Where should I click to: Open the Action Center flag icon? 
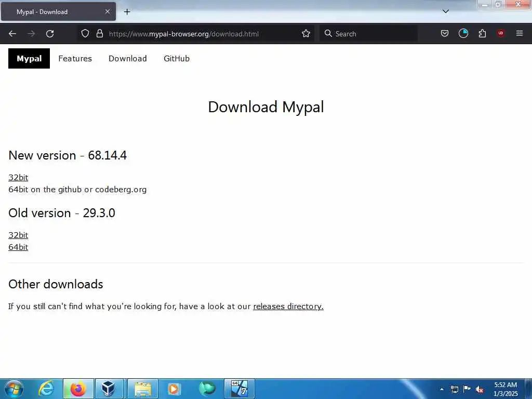(467, 389)
